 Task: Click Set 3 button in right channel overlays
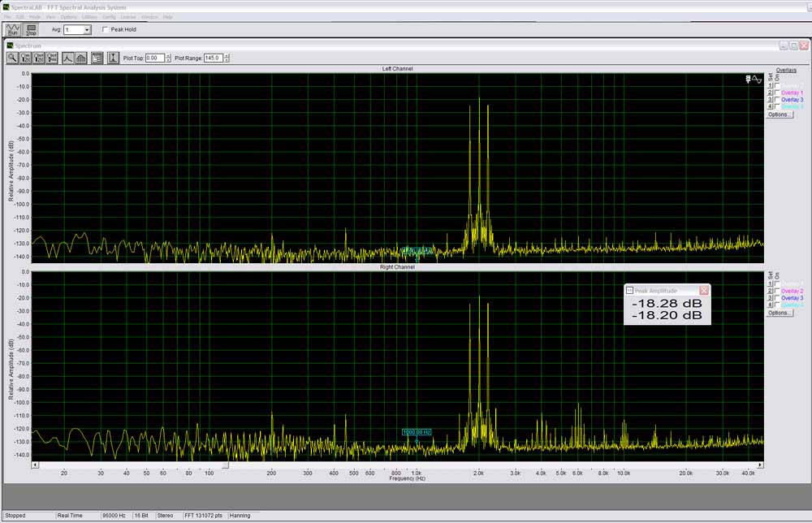click(770, 298)
